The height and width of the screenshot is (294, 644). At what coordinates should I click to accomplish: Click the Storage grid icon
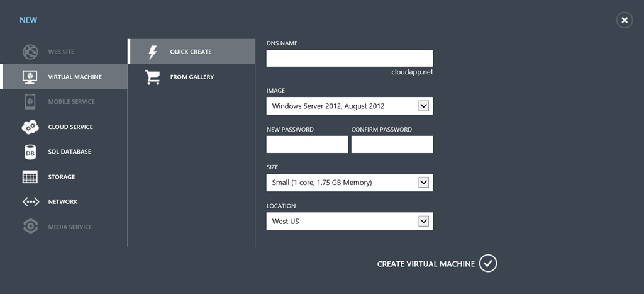(x=30, y=177)
